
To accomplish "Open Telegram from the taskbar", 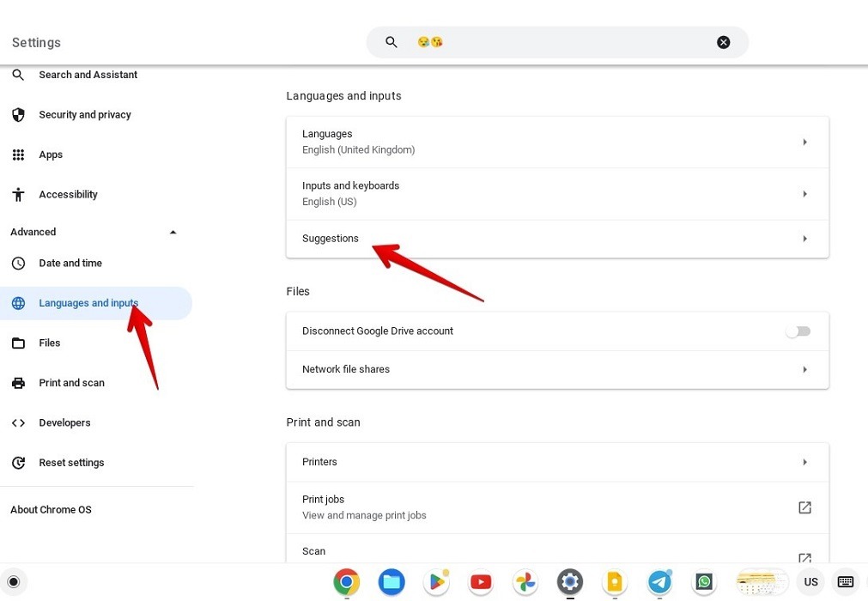I will pyautogui.click(x=659, y=581).
